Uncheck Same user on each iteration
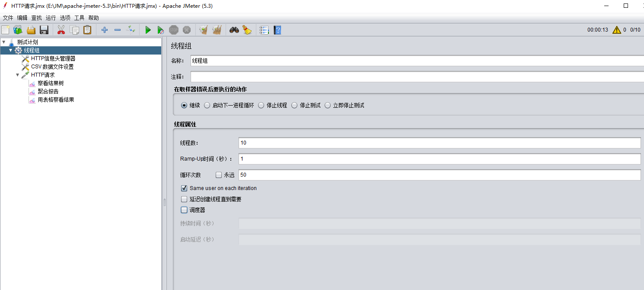 coord(184,188)
